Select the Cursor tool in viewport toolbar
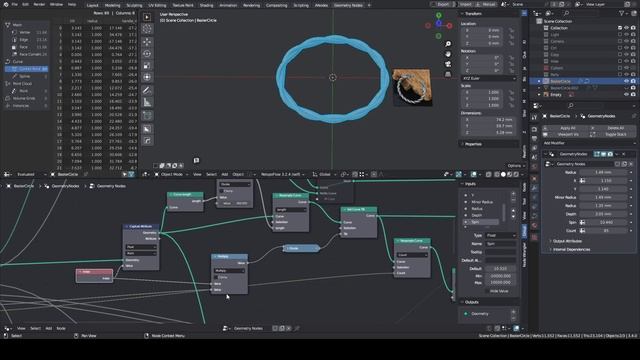The width and height of the screenshot is (640, 360). click(147, 29)
